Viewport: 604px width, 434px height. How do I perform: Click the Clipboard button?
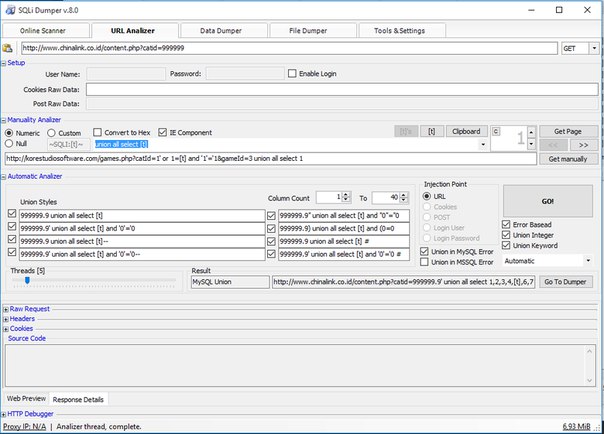(466, 131)
